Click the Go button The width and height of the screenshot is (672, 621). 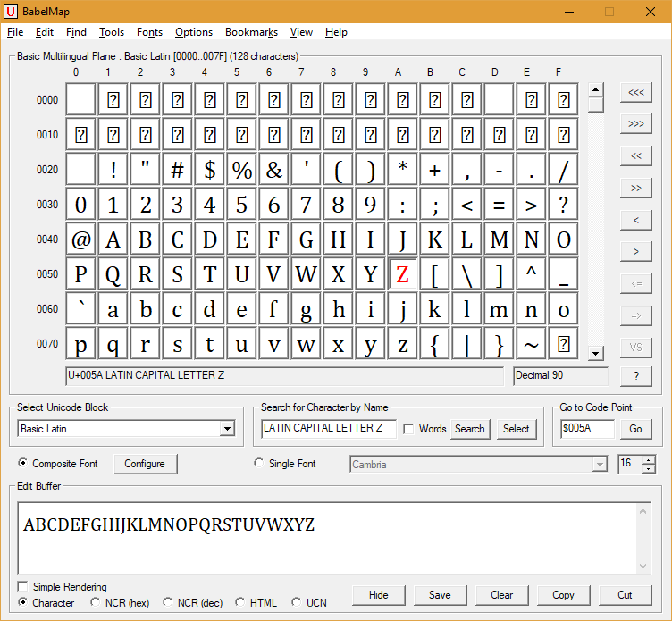635,429
